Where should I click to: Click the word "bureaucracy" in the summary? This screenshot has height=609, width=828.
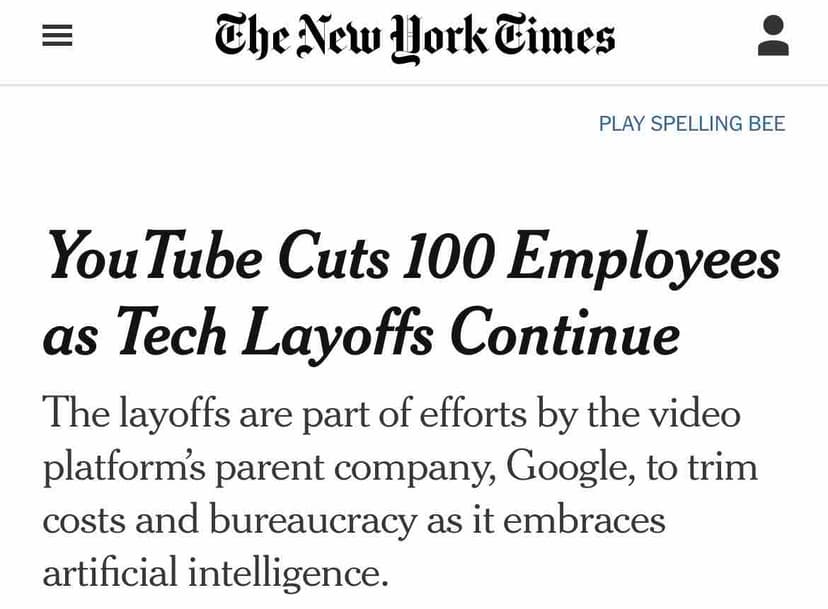[x=312, y=520]
